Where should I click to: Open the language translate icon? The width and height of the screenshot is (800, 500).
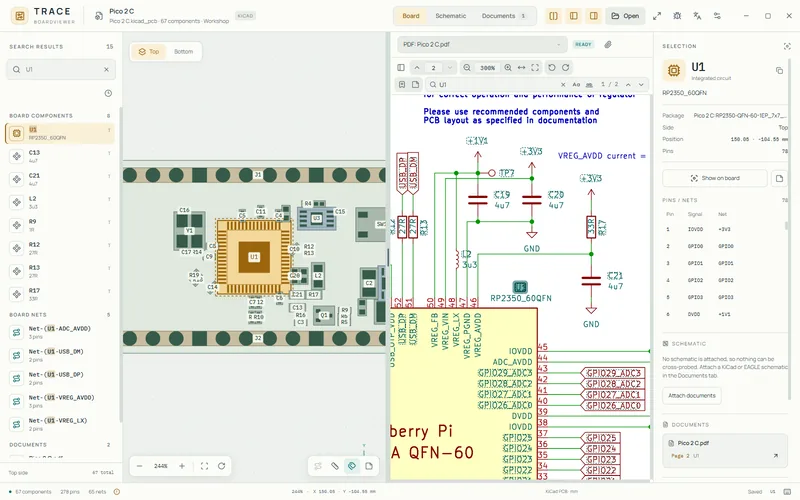coord(697,16)
